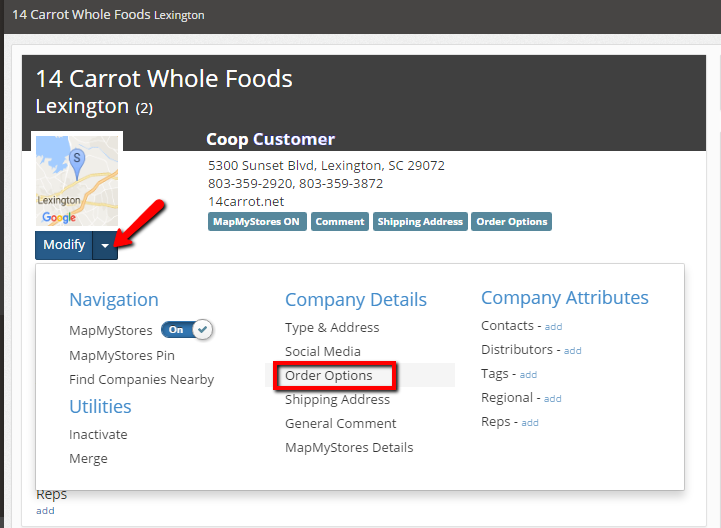Click the add link beside Distributors
This screenshot has width=721, height=528.
click(572, 351)
